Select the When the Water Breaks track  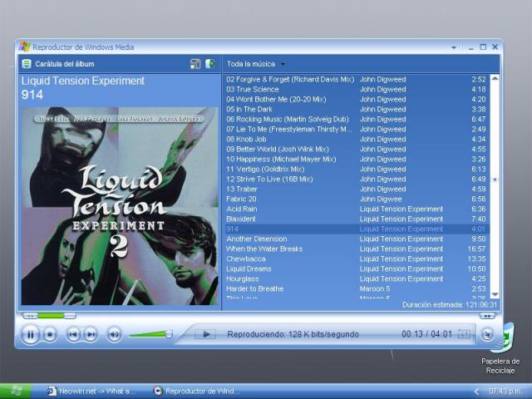tap(357, 249)
